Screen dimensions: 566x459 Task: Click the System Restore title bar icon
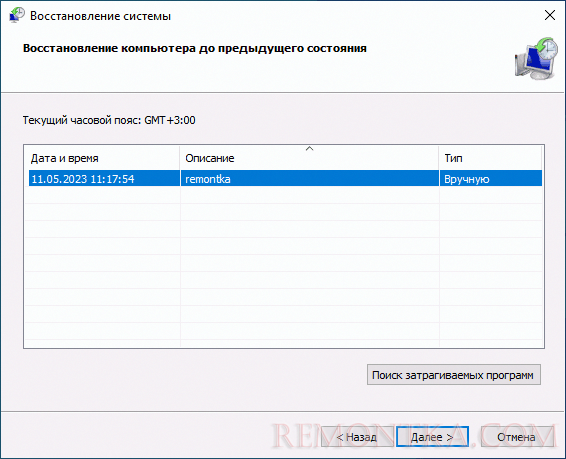pyautogui.click(x=17, y=15)
